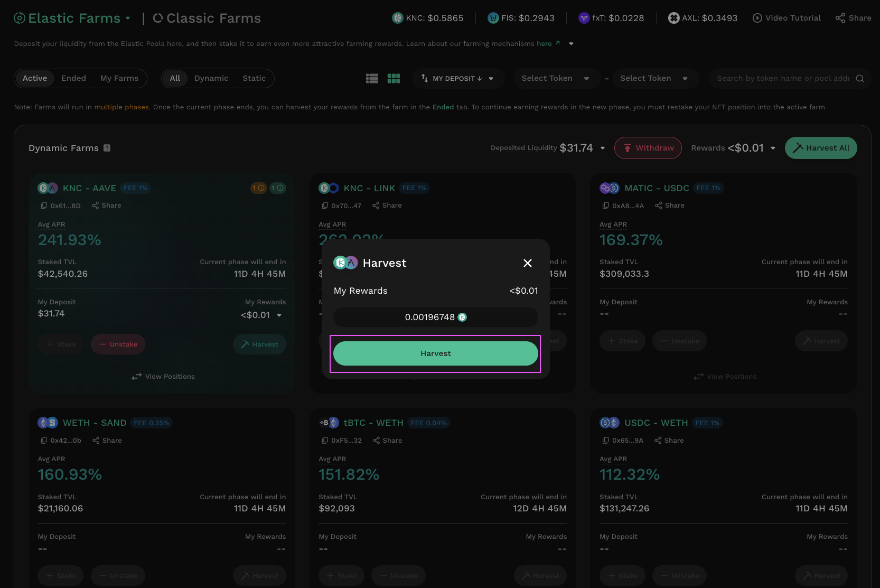The image size is (880, 588).
Task: Click Stake on the KNC - AAVE card
Action: coord(61,344)
